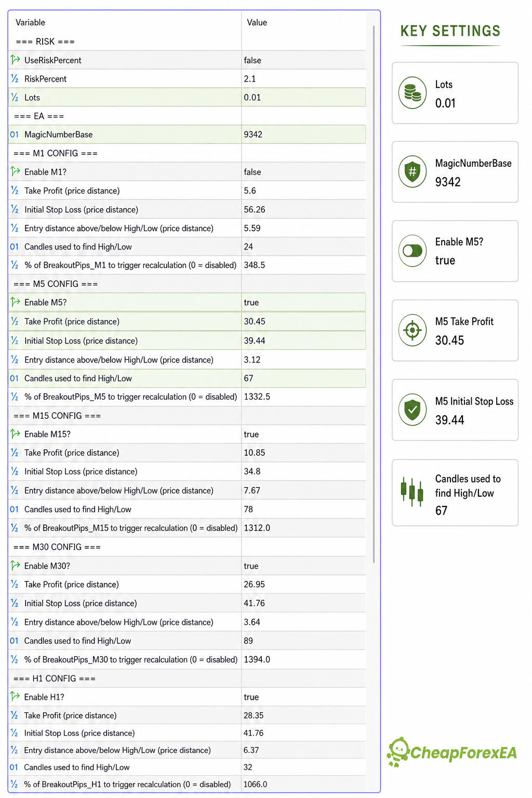
Task: Click the fraction icon beside % of BreakoutPips_H1
Action: tap(15, 784)
